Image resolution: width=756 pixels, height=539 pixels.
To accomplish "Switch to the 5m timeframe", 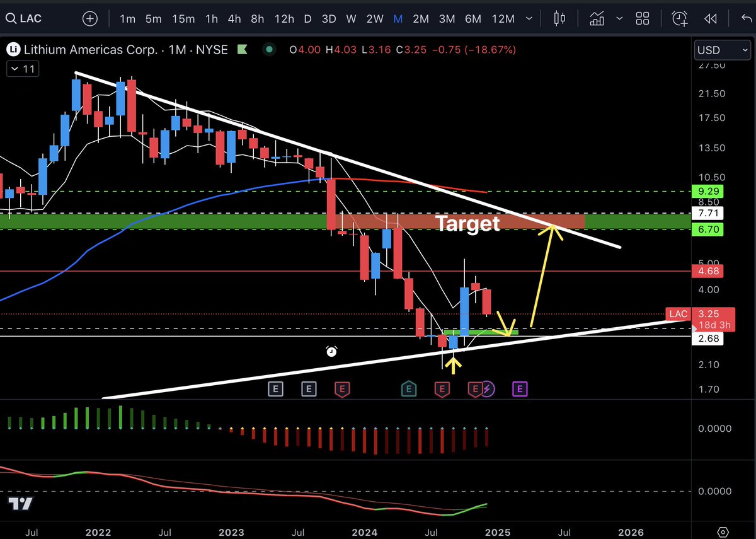I will pos(154,19).
